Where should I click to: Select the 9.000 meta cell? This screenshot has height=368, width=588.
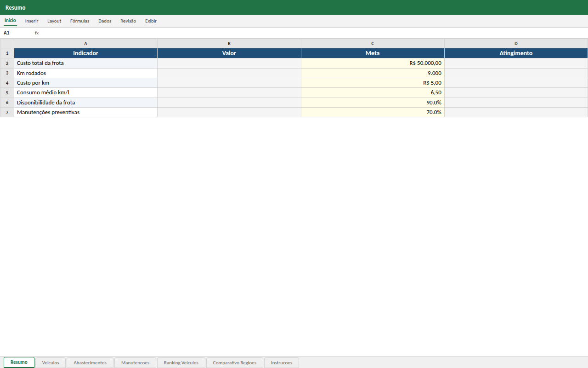click(x=373, y=73)
